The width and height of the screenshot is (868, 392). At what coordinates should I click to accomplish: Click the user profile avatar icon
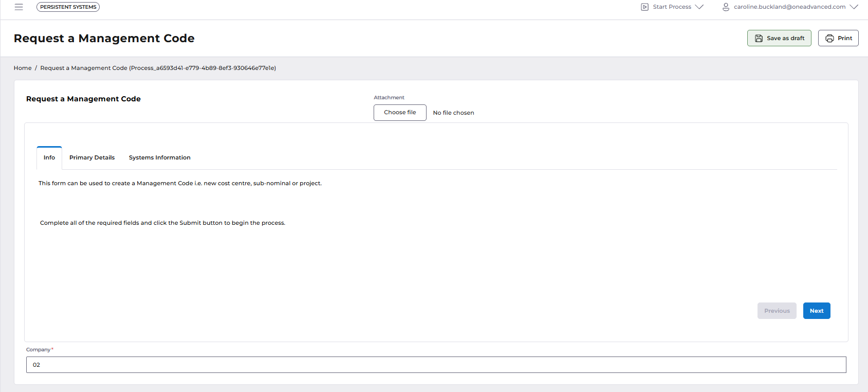coord(726,7)
